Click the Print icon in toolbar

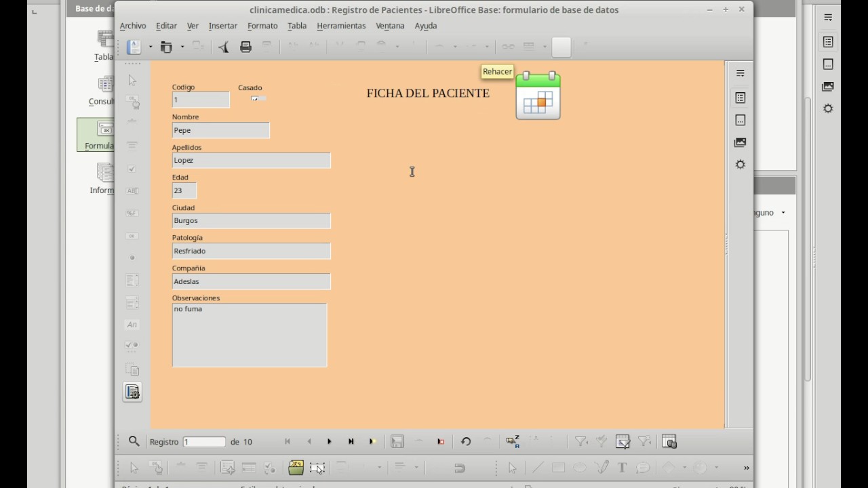[x=246, y=47]
